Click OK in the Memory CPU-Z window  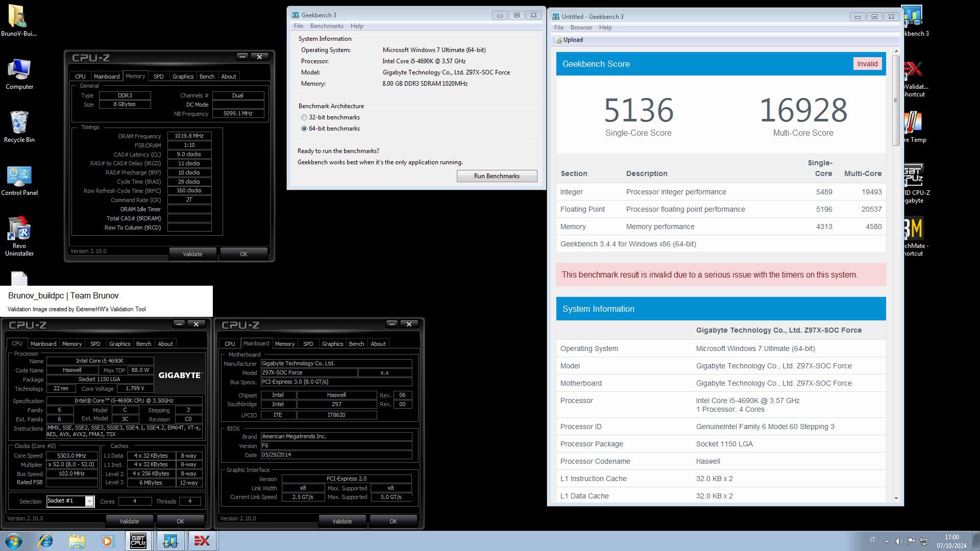pos(243,254)
